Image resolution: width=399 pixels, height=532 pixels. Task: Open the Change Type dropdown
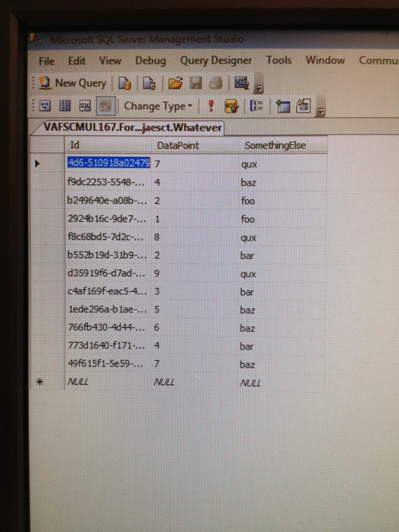(158, 106)
